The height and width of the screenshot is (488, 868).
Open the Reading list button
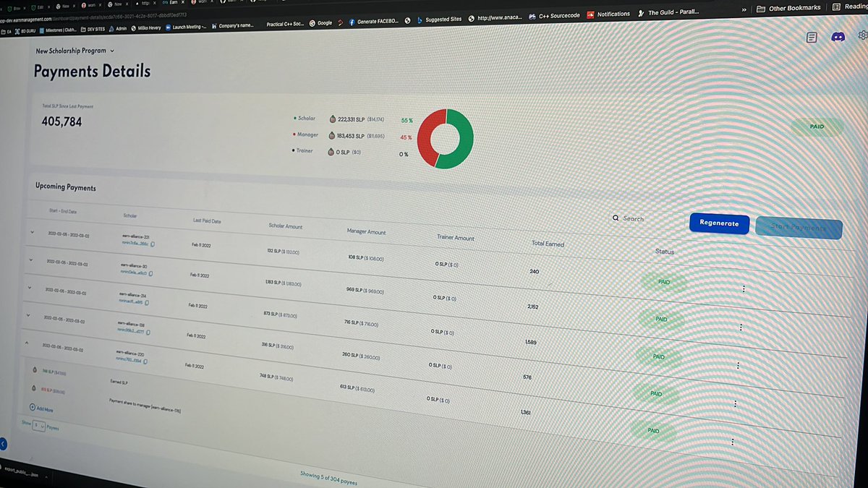(850, 7)
